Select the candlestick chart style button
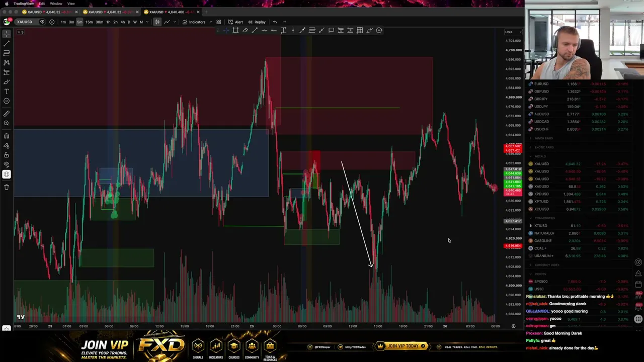 tap(157, 22)
